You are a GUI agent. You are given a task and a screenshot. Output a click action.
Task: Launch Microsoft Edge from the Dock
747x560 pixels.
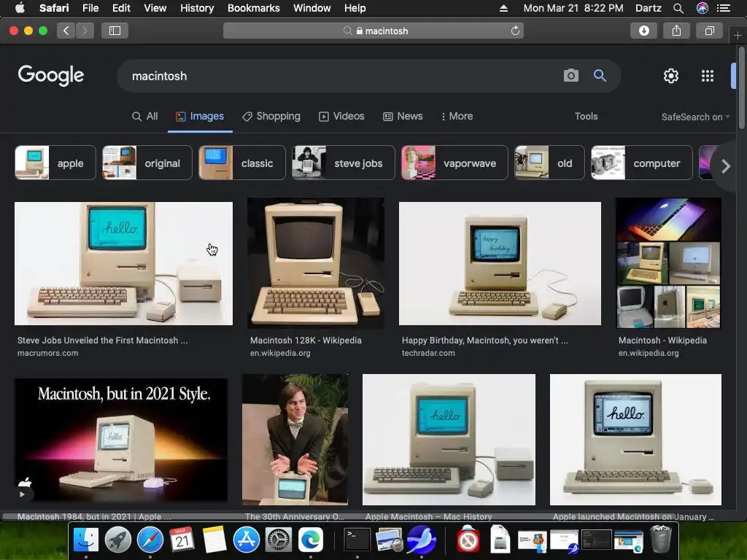point(311,540)
